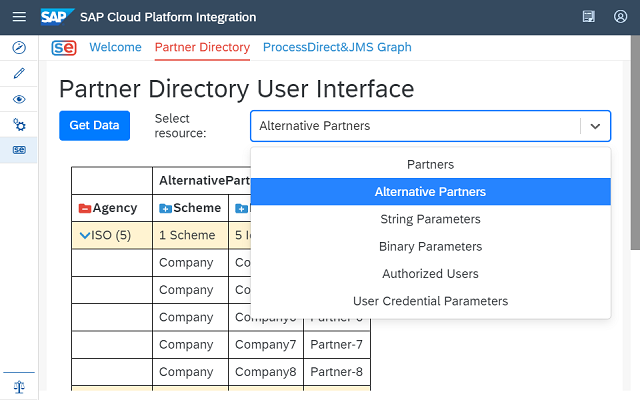Open the Monitor eye icon in the sidebar

18,99
